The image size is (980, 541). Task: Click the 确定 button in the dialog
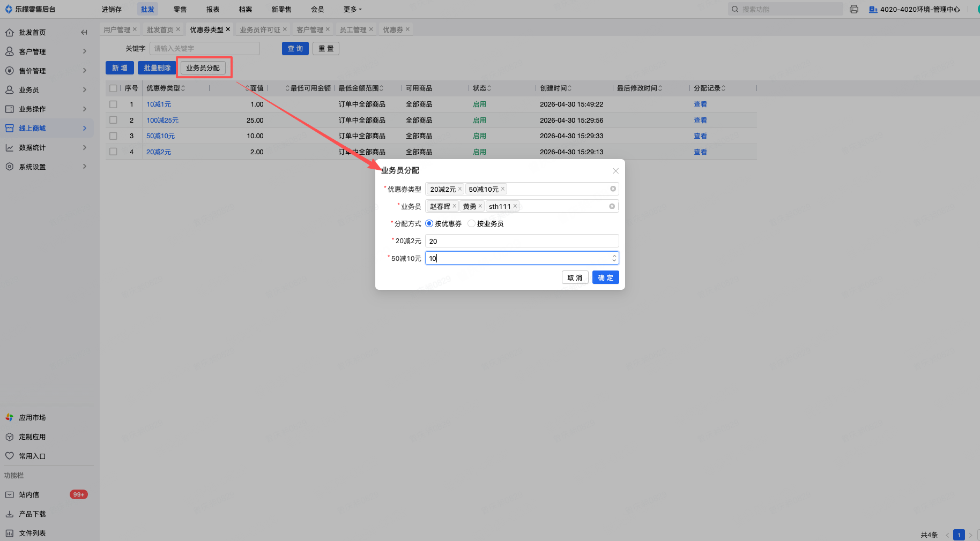coord(606,277)
